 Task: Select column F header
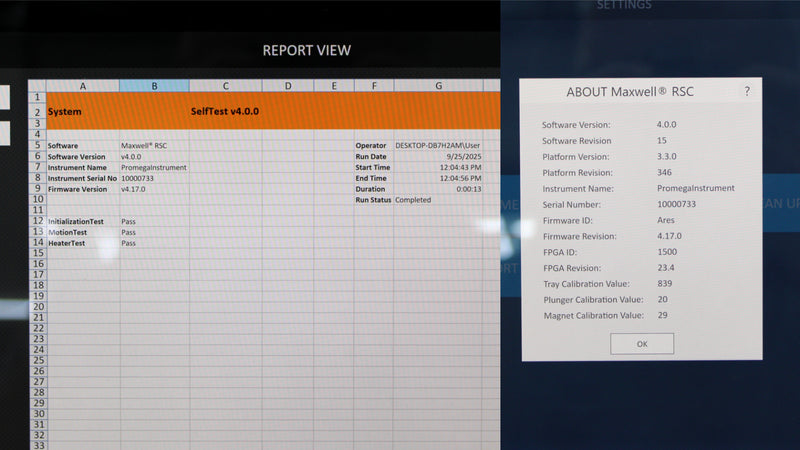[373, 86]
